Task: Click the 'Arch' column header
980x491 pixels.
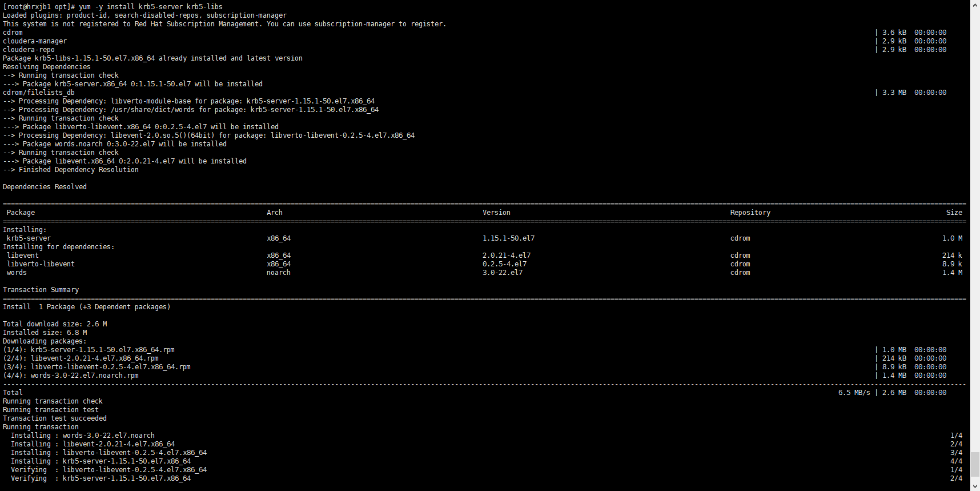Action: [x=275, y=213]
